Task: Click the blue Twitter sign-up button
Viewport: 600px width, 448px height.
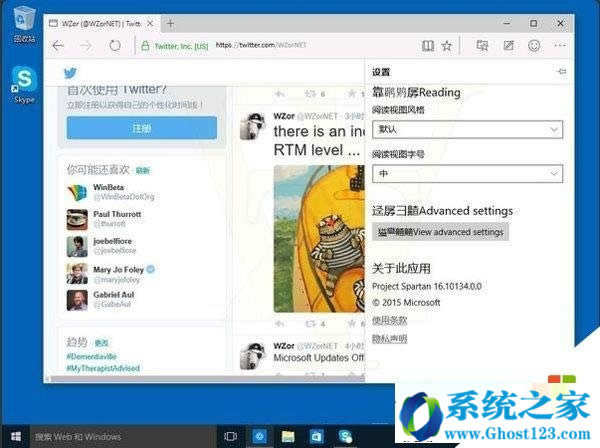Action: pyautogui.click(x=142, y=128)
